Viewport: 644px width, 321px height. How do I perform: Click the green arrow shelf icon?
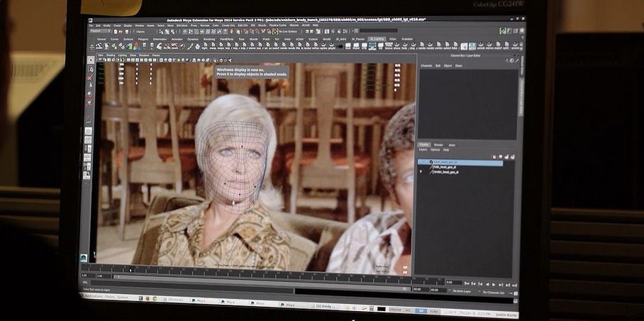129,46
